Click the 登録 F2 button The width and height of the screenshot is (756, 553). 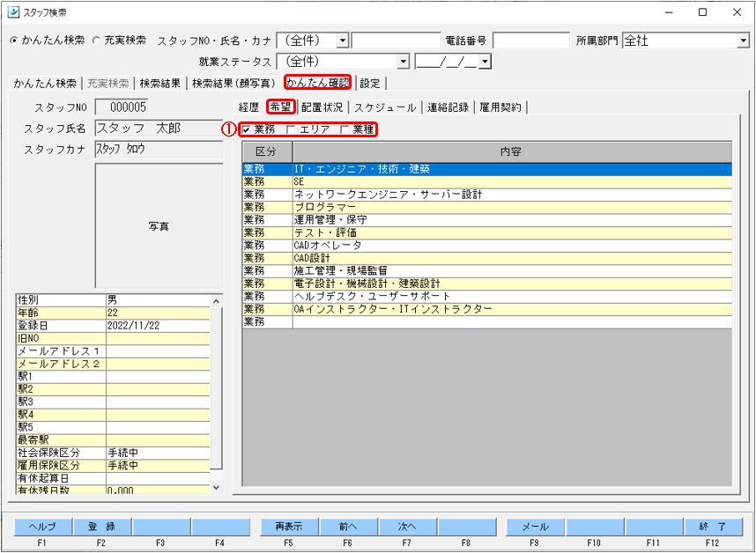click(x=102, y=527)
